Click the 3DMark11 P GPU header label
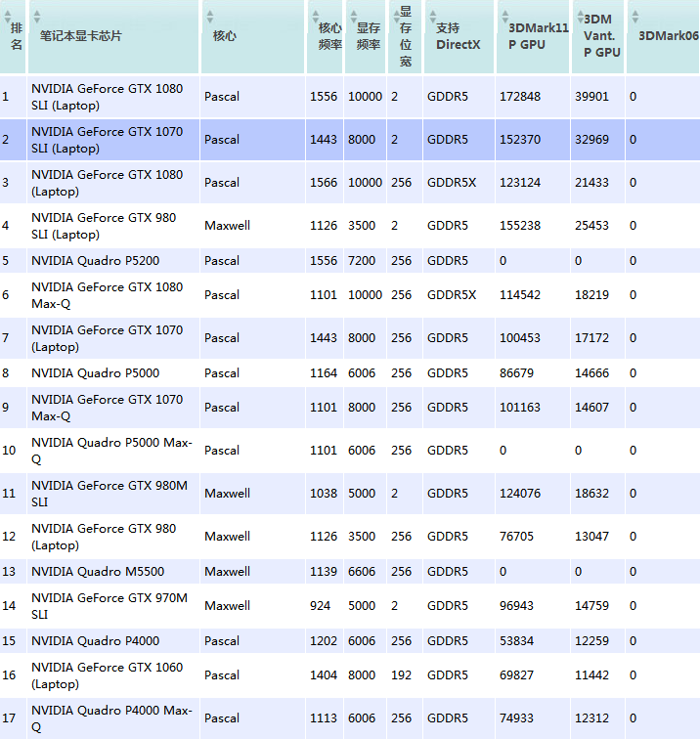Image resolution: width=700 pixels, height=739 pixels. [x=539, y=36]
